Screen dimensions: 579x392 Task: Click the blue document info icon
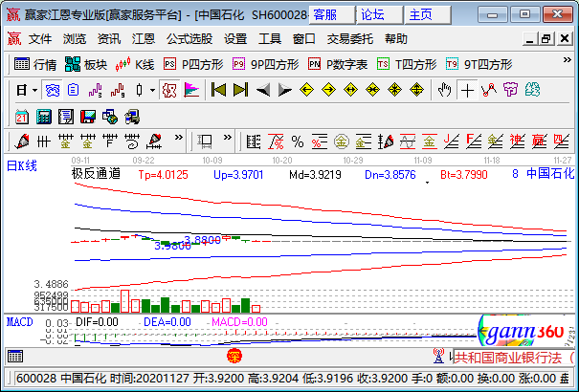(x=73, y=90)
